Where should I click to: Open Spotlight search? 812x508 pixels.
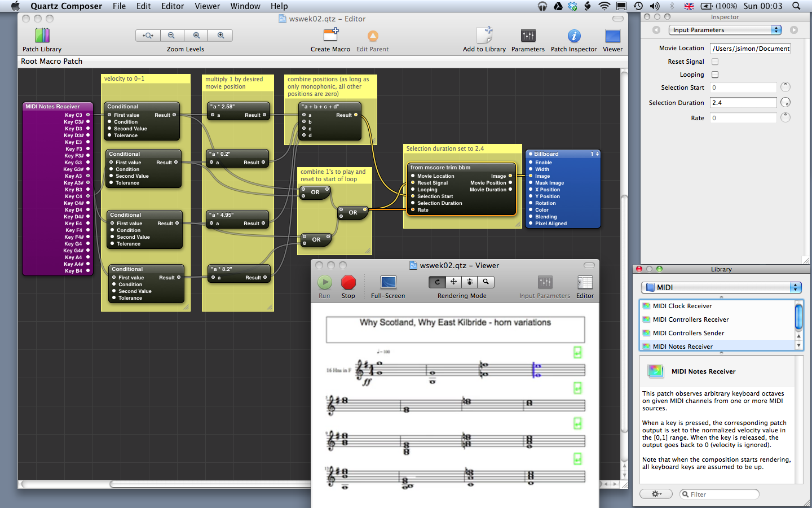coord(796,6)
